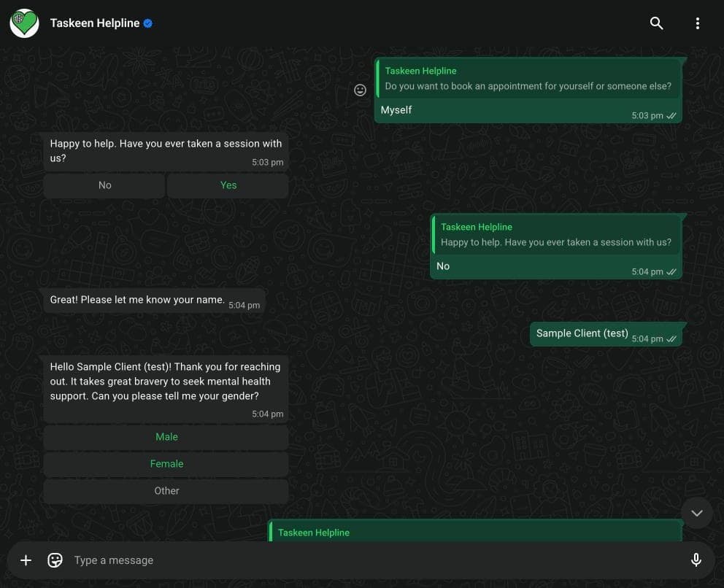Screen dimensions: 724x588
Task: Open the three-dot chat menu
Action: [697, 23]
